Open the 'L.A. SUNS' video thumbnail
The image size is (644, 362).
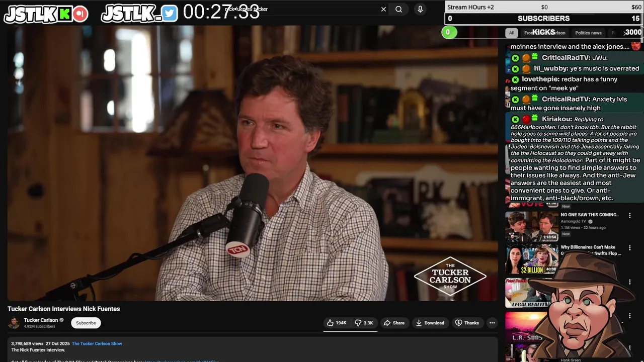pos(526,326)
